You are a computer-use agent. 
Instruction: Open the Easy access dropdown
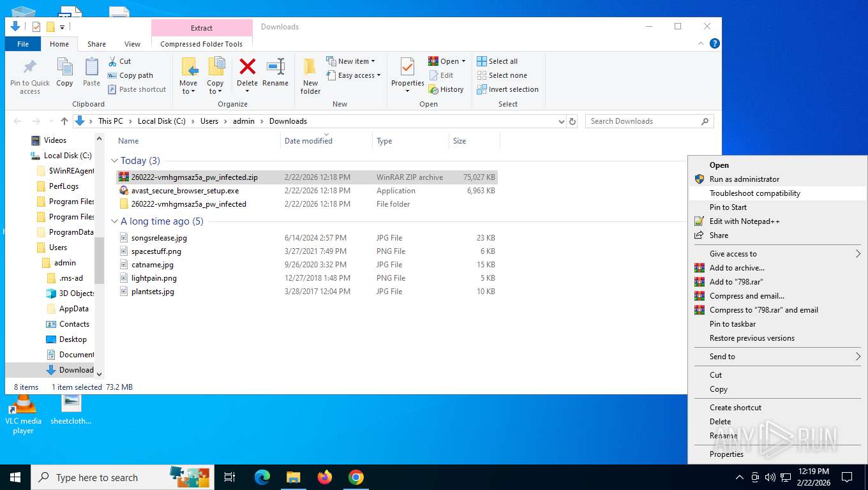click(353, 75)
